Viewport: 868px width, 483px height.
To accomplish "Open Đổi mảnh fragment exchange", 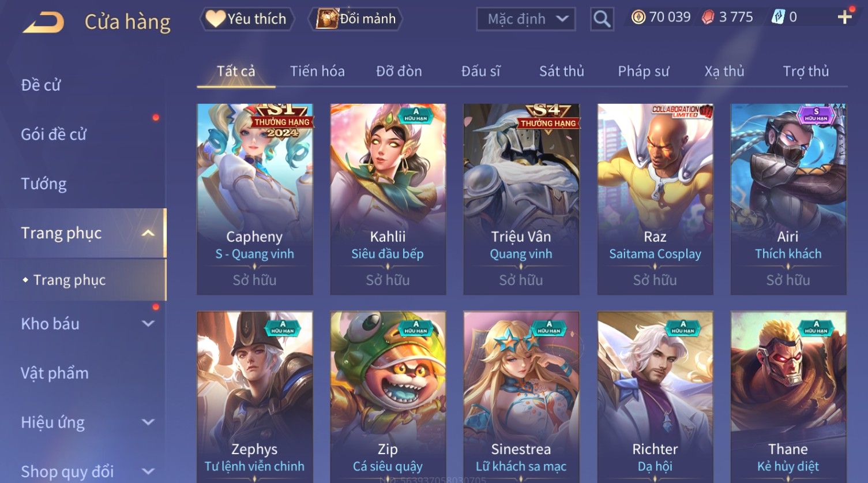I will pyautogui.click(x=356, y=19).
